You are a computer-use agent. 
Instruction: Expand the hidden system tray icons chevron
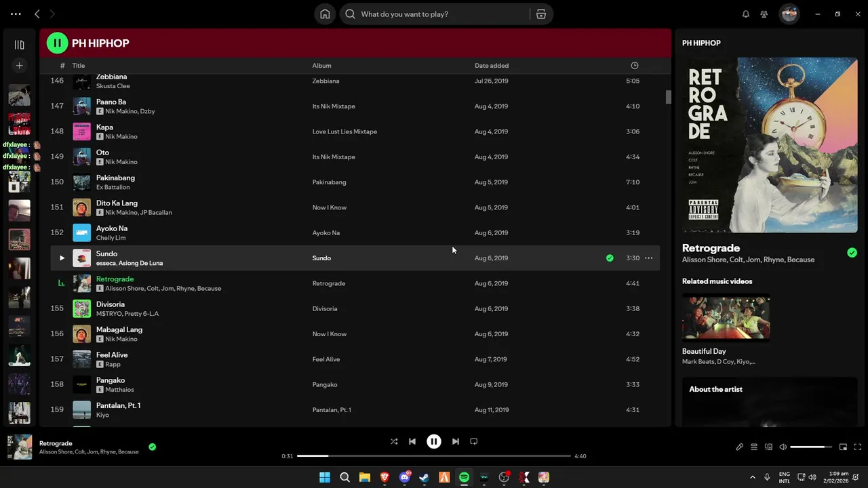click(x=753, y=477)
